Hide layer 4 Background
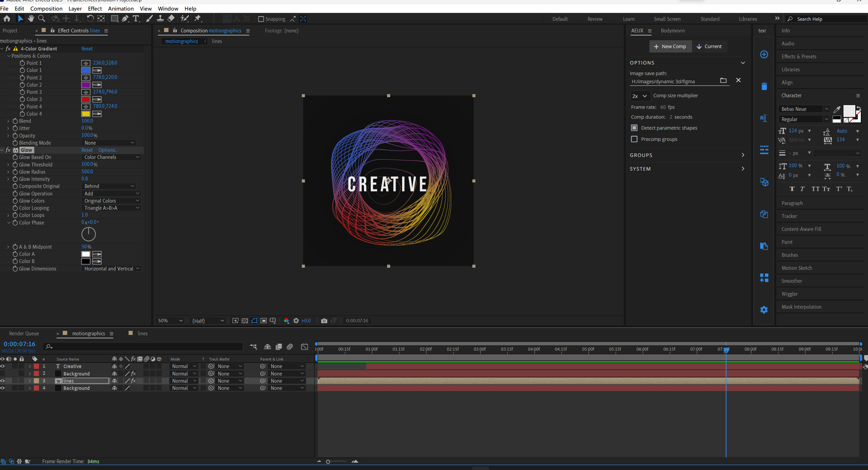 (3, 388)
